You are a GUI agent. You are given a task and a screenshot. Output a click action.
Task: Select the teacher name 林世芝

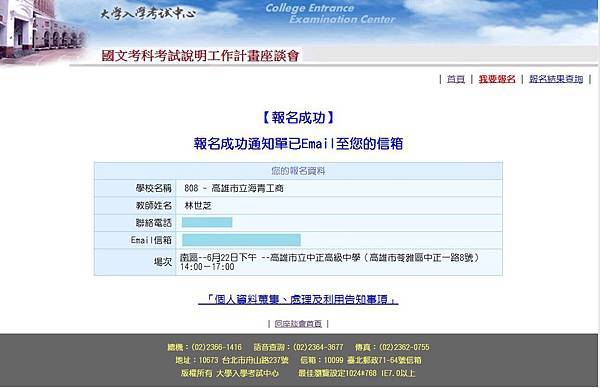[198, 205]
